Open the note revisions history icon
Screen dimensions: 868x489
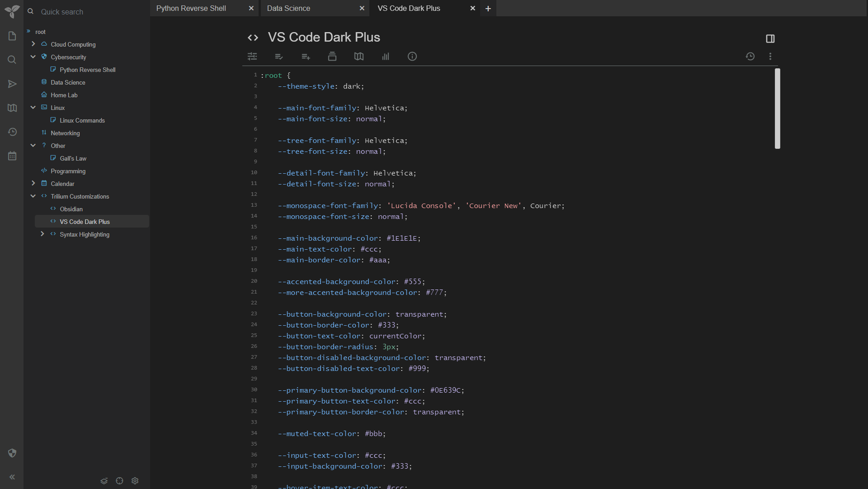pyautogui.click(x=750, y=57)
